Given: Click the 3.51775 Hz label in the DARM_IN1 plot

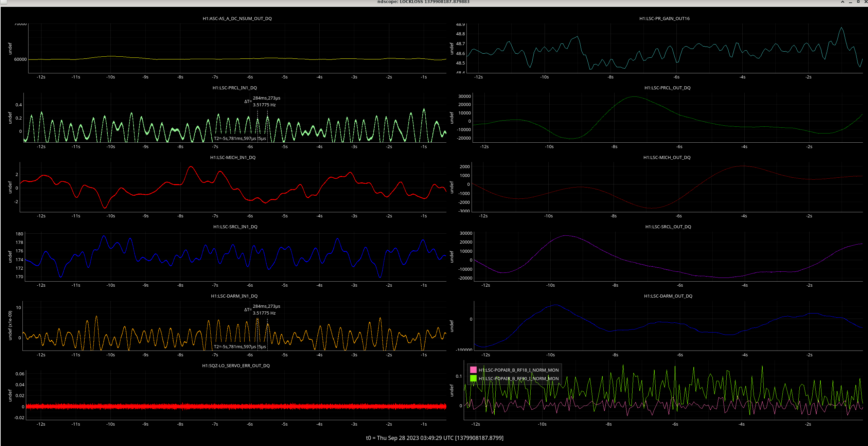Looking at the screenshot, I should pos(264,313).
